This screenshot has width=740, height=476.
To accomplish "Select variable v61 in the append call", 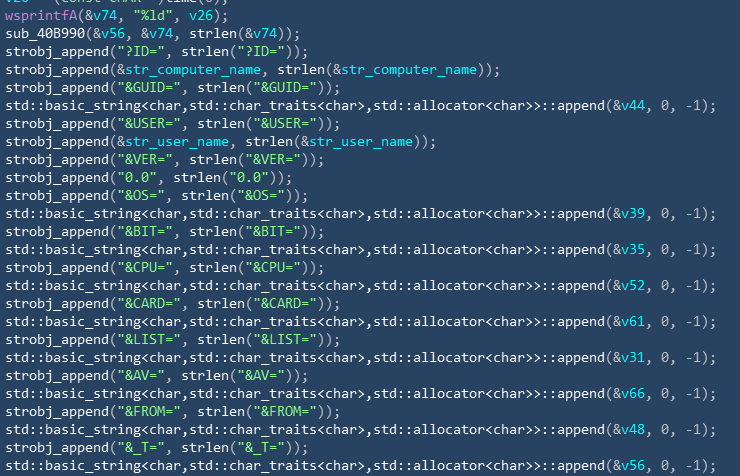I will click(x=633, y=322).
